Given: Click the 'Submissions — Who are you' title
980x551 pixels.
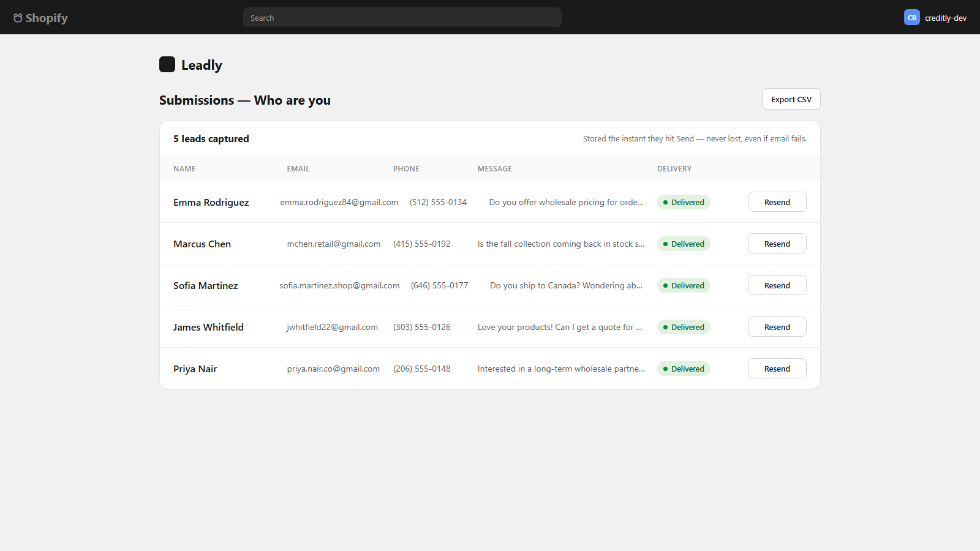Looking at the screenshot, I should pos(245,100).
